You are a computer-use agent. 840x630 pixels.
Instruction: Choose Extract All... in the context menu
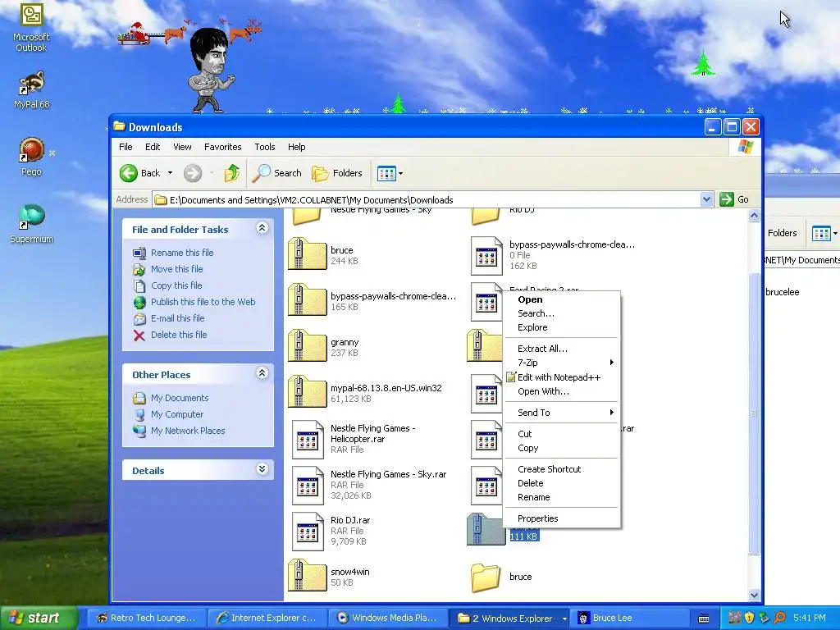click(x=561, y=349)
